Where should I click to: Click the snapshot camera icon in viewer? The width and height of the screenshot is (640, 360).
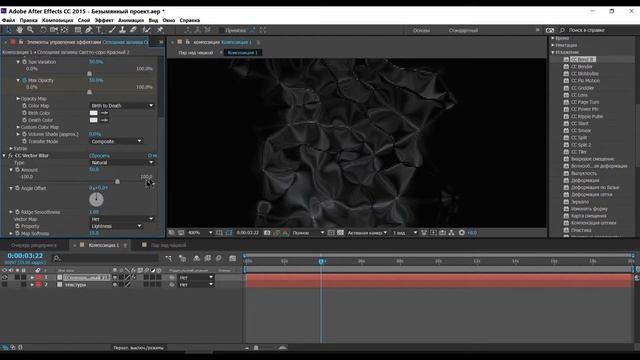click(x=267, y=233)
